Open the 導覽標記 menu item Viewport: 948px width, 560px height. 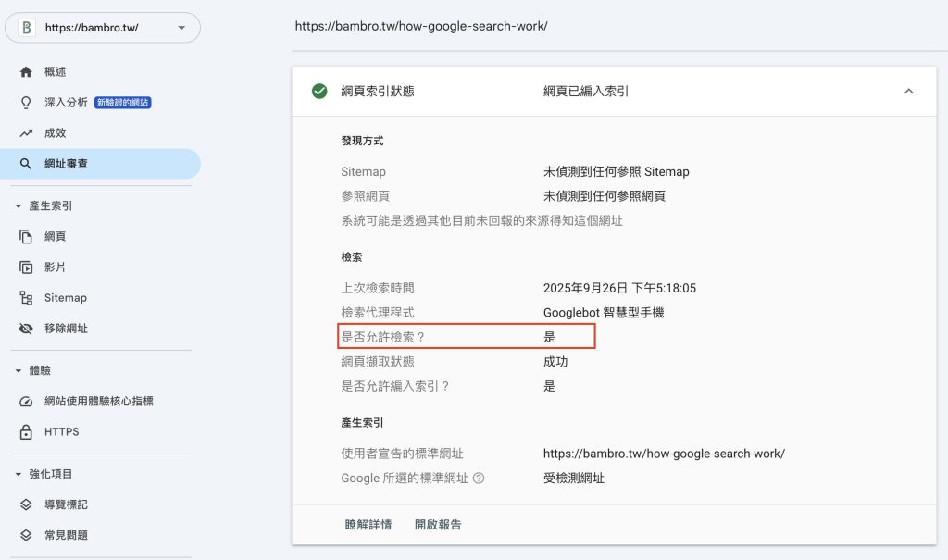click(66, 505)
